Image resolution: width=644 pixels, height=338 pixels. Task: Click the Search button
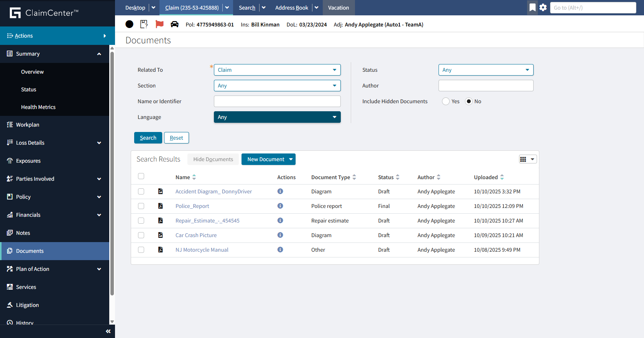[x=148, y=138]
